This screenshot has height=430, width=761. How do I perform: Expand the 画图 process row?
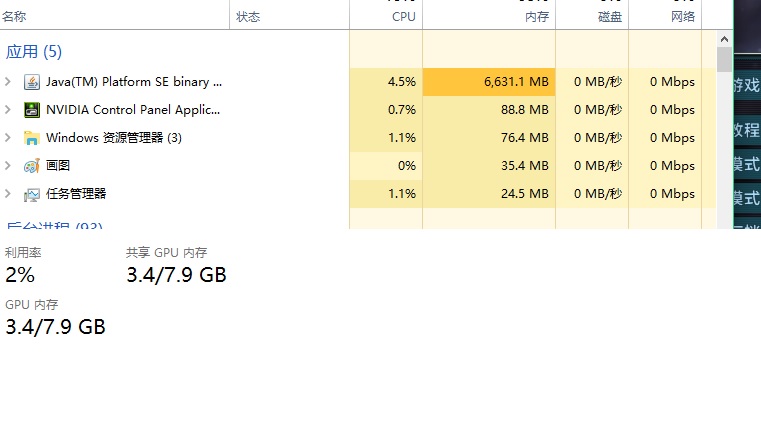[9, 166]
